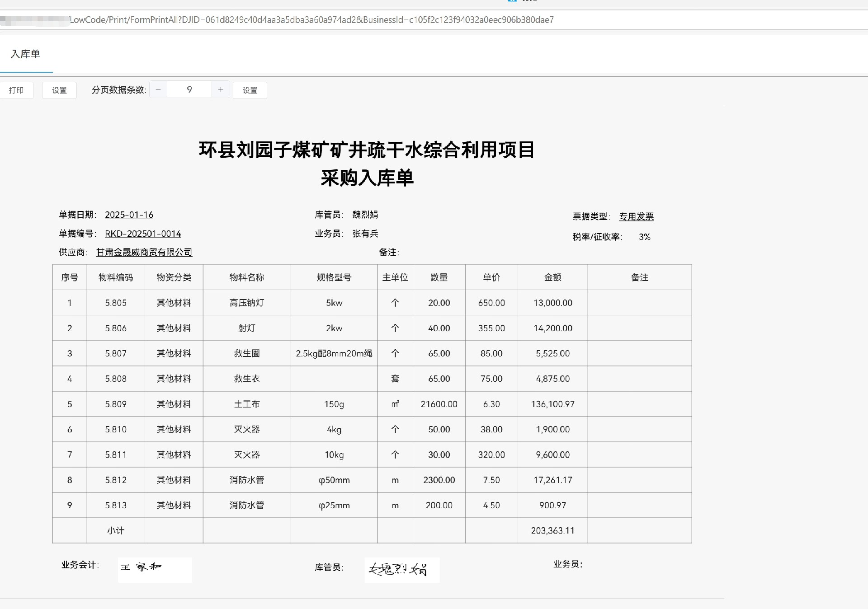Click the 物料编码 column header
This screenshot has height=609, width=868.
(116, 277)
